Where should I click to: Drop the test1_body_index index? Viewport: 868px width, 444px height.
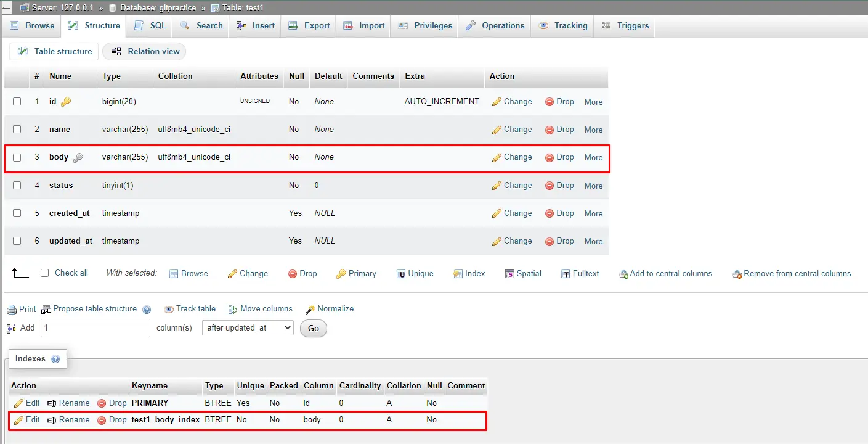(x=112, y=420)
